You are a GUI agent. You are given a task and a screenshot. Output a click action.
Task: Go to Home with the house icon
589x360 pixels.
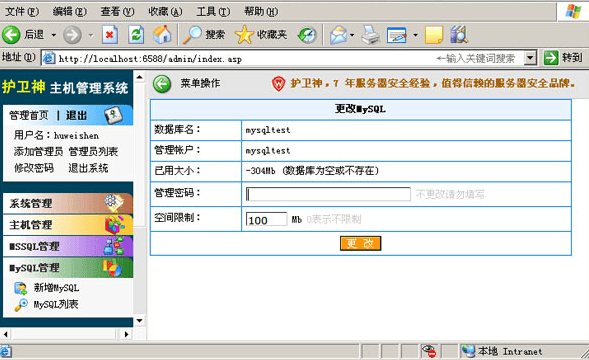point(162,35)
